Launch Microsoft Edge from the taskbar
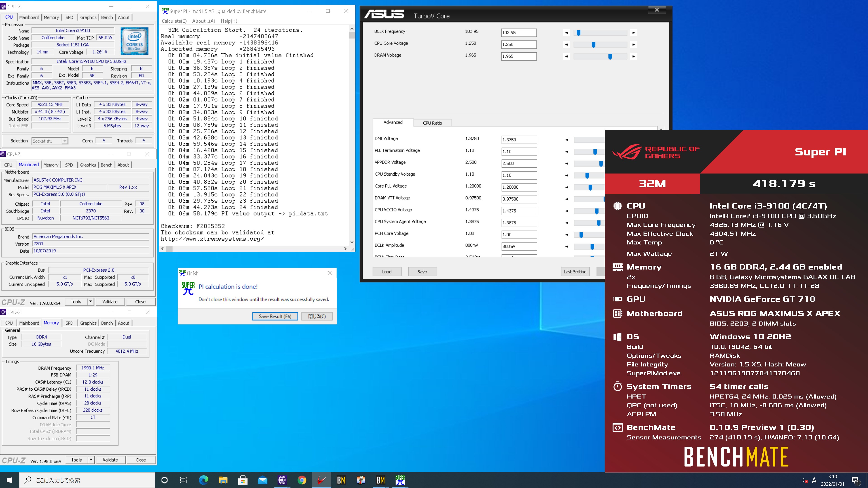The width and height of the screenshot is (868, 488). click(x=203, y=480)
